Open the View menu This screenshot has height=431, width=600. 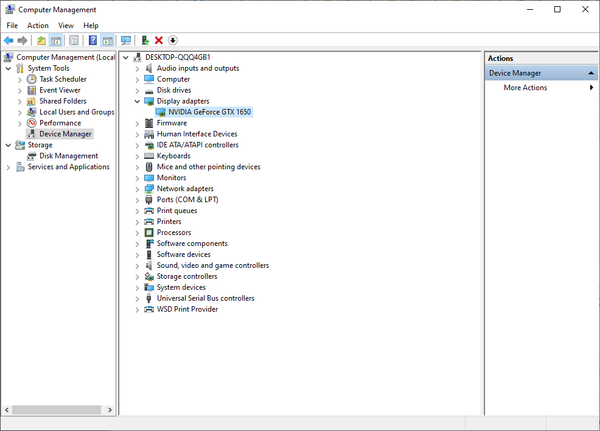pos(66,25)
